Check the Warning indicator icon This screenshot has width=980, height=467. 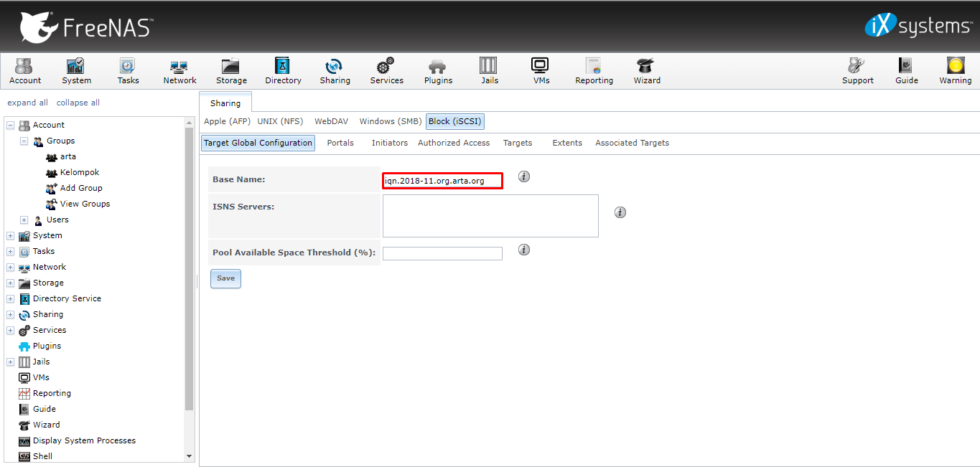[x=955, y=70]
